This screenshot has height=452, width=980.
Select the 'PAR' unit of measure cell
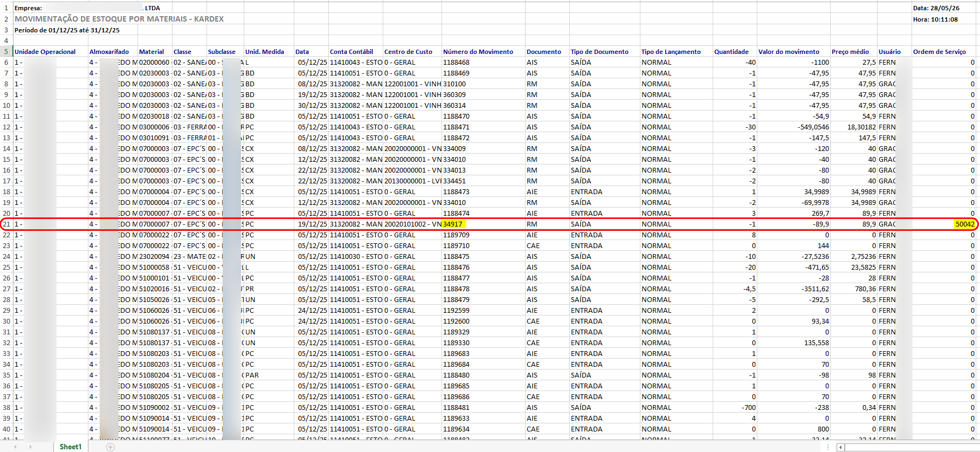[252, 375]
